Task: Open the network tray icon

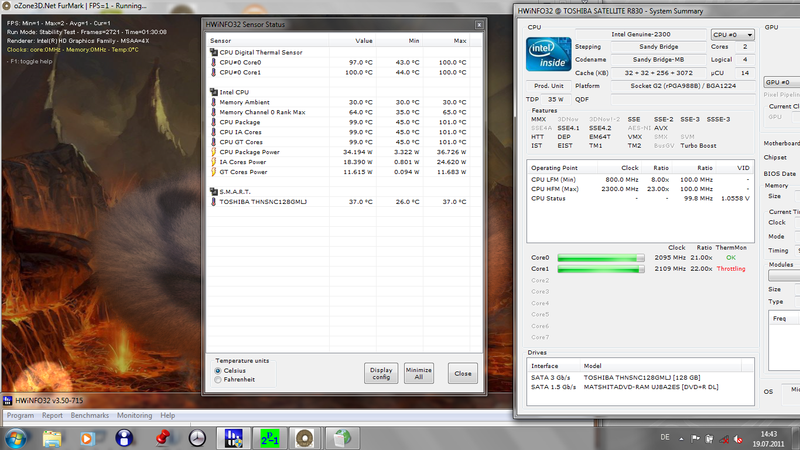Action: coord(724,439)
